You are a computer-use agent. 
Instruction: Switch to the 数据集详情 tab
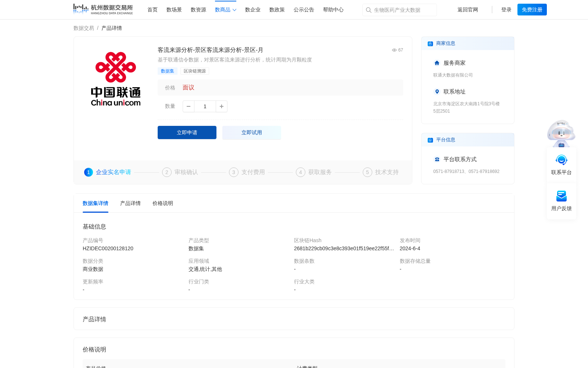(x=96, y=203)
